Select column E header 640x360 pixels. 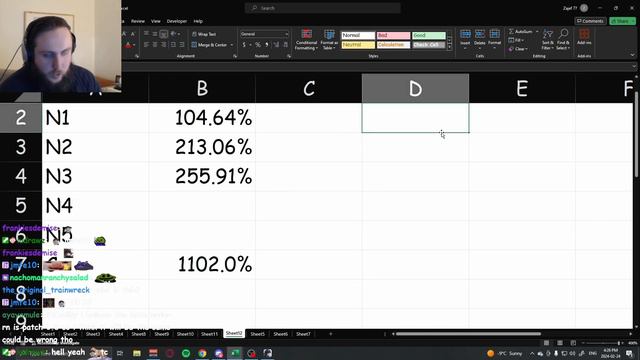pyautogui.click(x=522, y=88)
